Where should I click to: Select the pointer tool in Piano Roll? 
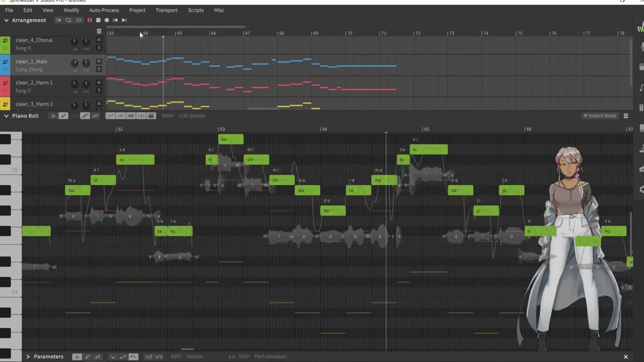53,116
